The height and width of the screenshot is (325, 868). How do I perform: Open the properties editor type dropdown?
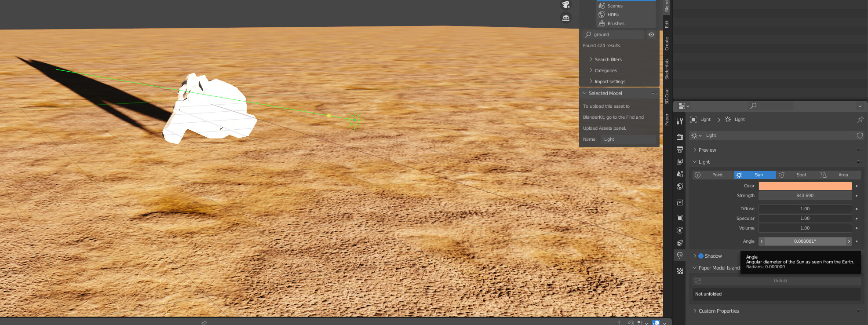point(684,106)
